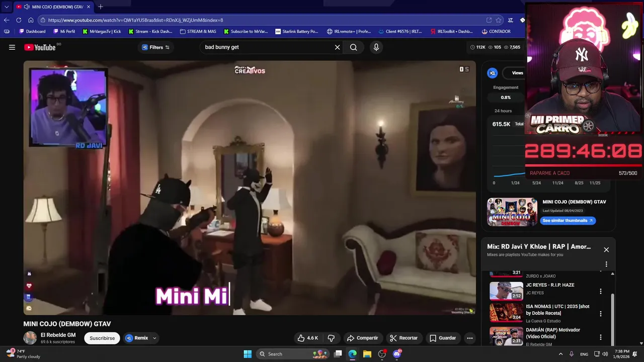
Task: Open the Windows Start menu
Action: coord(248,354)
